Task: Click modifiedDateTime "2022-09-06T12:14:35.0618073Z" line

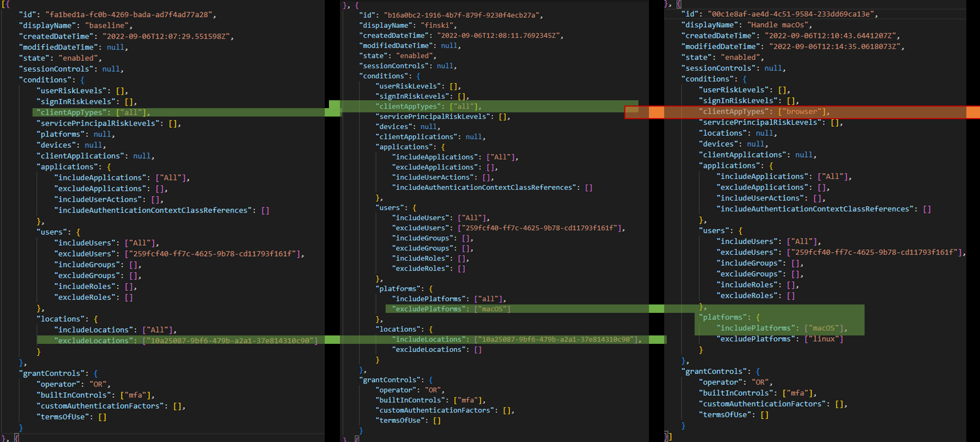Action: pos(793,46)
